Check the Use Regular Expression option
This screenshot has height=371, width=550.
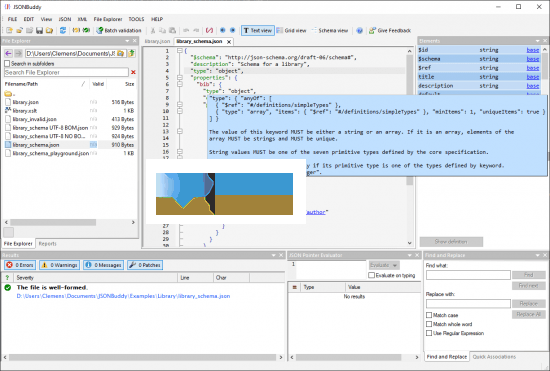(429, 333)
